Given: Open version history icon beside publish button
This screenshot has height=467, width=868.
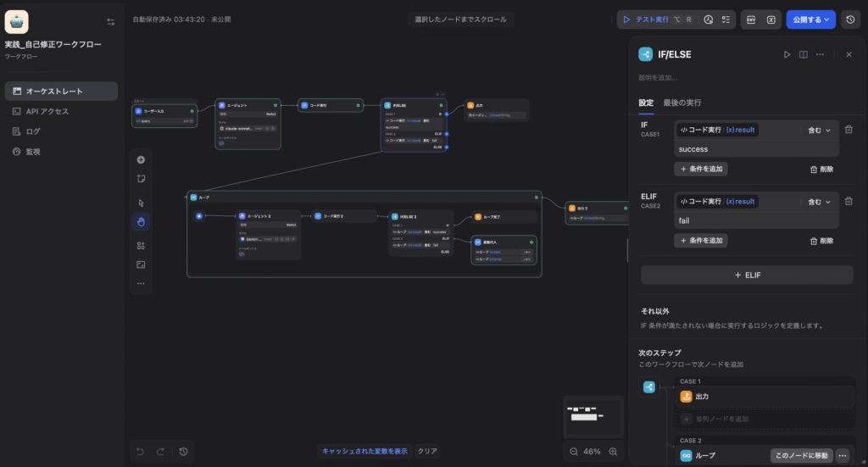Looking at the screenshot, I should pos(851,19).
